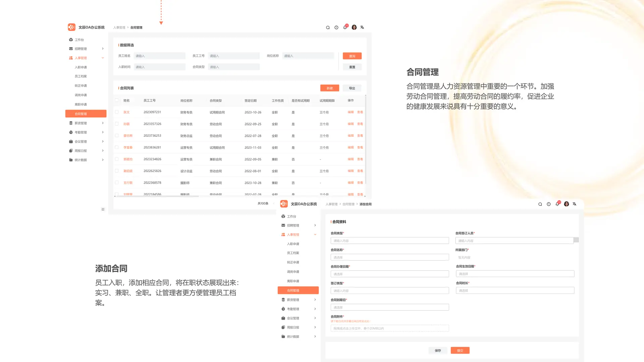Click 查看 link in the 2023357326 row
644x362 pixels.
pos(360,124)
